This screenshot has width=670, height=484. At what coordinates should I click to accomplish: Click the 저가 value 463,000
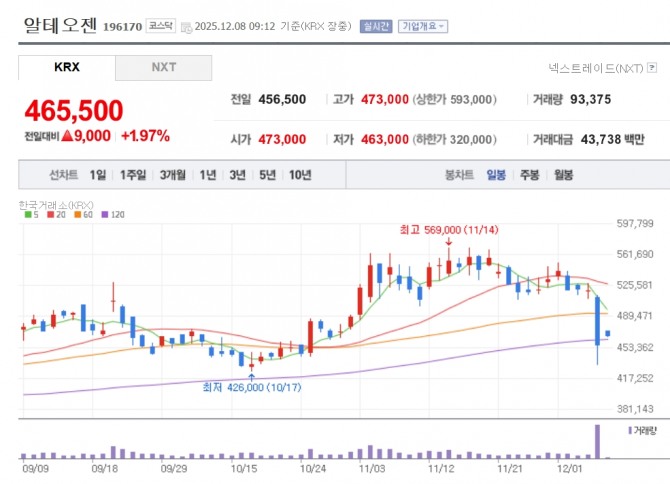(x=385, y=139)
